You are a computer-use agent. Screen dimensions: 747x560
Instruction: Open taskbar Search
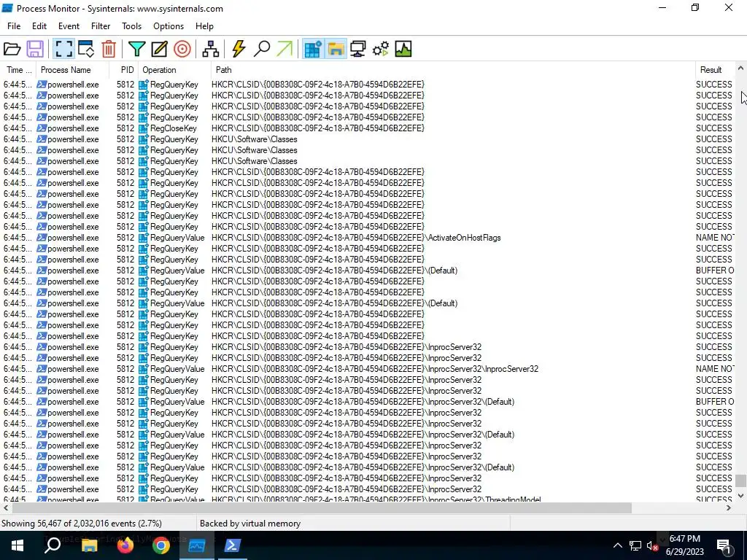(53, 545)
